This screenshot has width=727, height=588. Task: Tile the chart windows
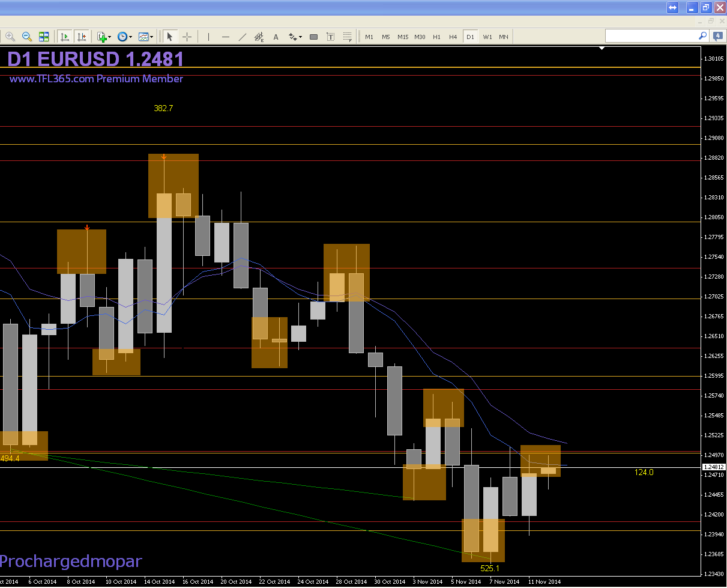[44, 37]
